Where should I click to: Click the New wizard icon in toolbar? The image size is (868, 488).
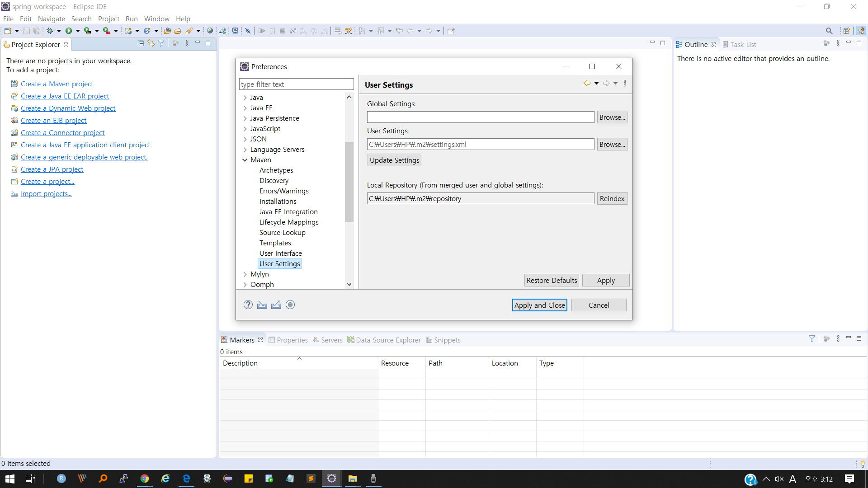(8, 31)
